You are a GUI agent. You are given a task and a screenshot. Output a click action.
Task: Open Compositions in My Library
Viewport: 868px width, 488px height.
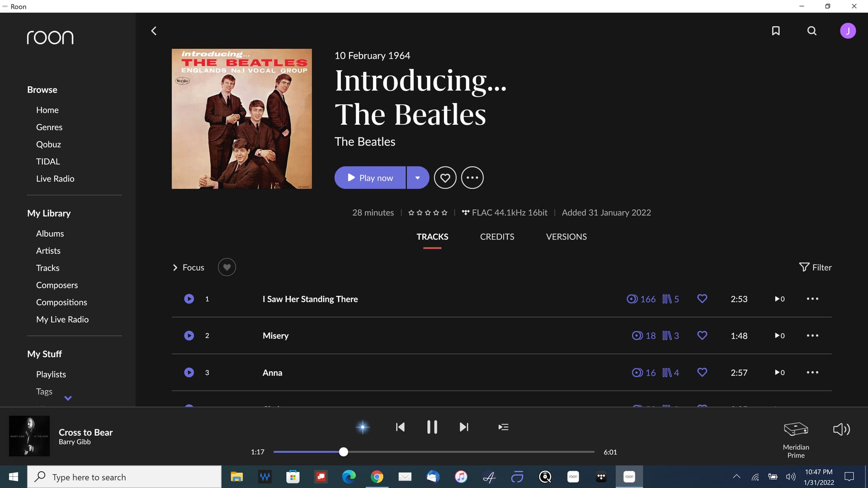point(61,302)
